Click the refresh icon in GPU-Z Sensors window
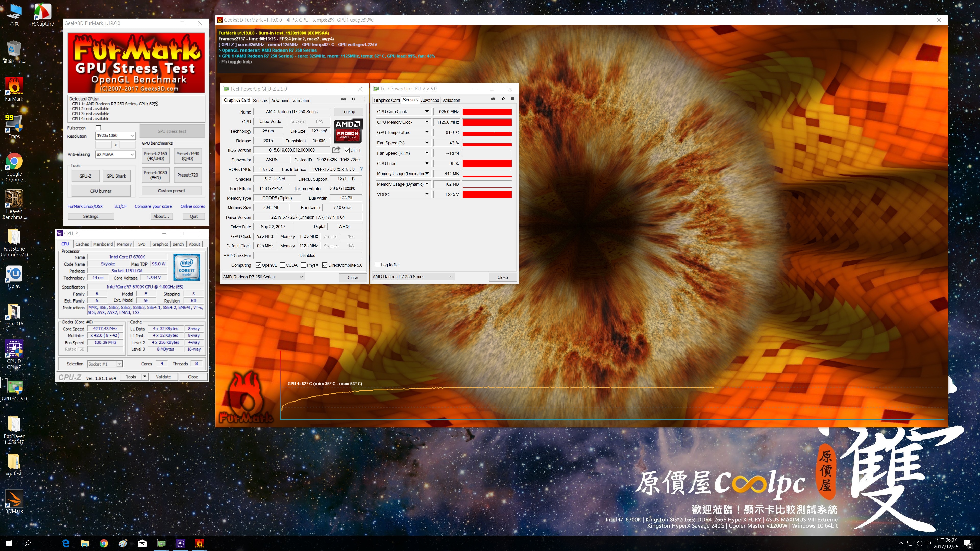980x551 pixels. pyautogui.click(x=503, y=98)
